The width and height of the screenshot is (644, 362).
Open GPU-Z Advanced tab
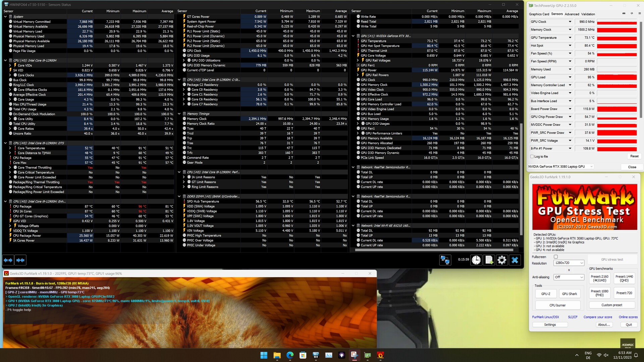click(x=572, y=14)
